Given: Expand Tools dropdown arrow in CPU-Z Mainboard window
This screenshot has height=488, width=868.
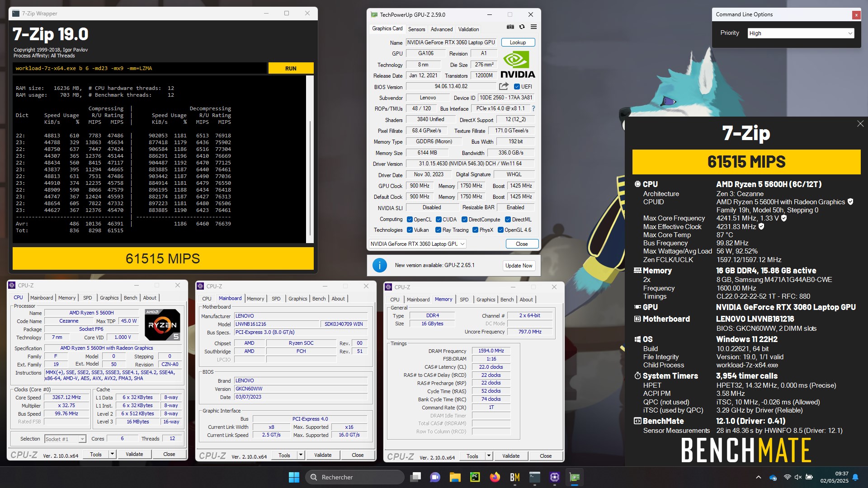Looking at the screenshot, I should pos(301,455).
